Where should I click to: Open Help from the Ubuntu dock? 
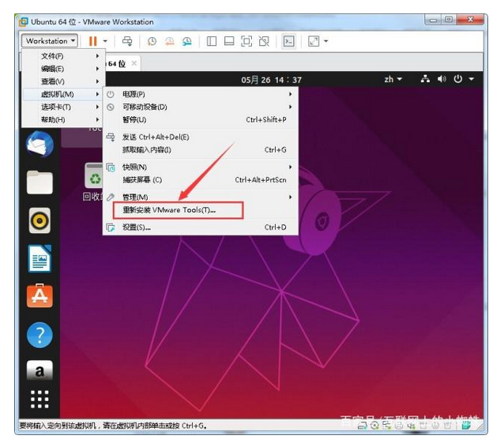(39, 335)
